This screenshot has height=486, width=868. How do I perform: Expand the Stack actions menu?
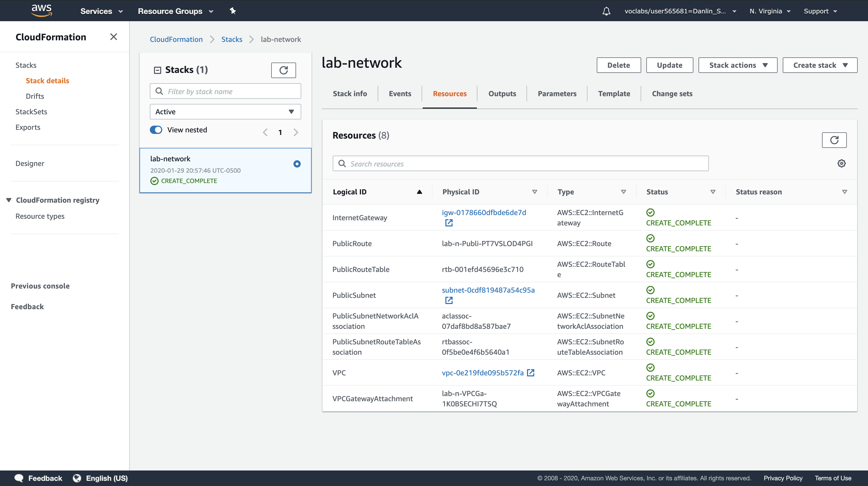click(738, 65)
